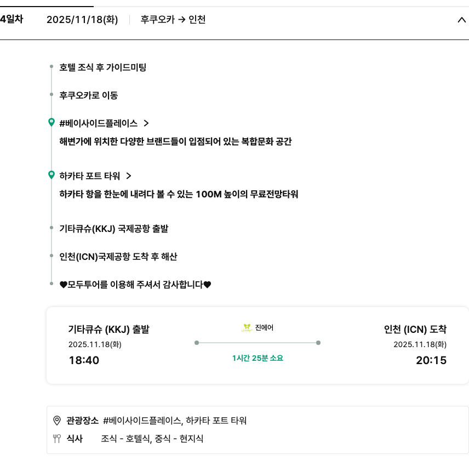Image resolution: width=469 pixels, height=476 pixels.
Task: Click the 20:15 arrival time
Action: pos(431,360)
